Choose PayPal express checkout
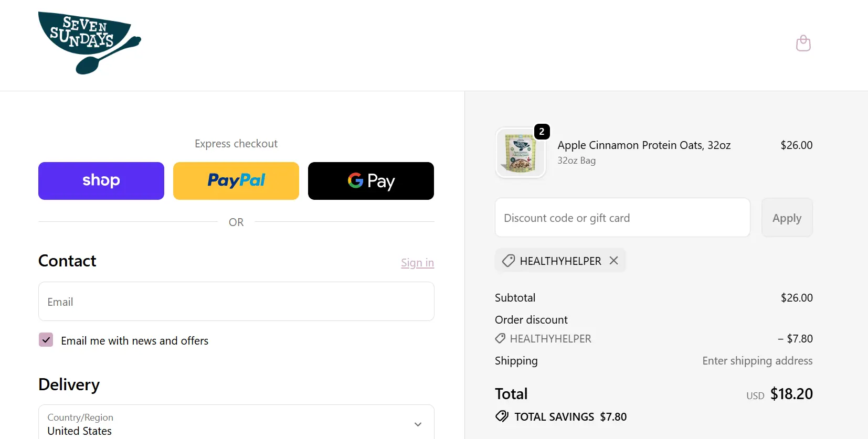Screen dimensions: 868x439 [236, 181]
